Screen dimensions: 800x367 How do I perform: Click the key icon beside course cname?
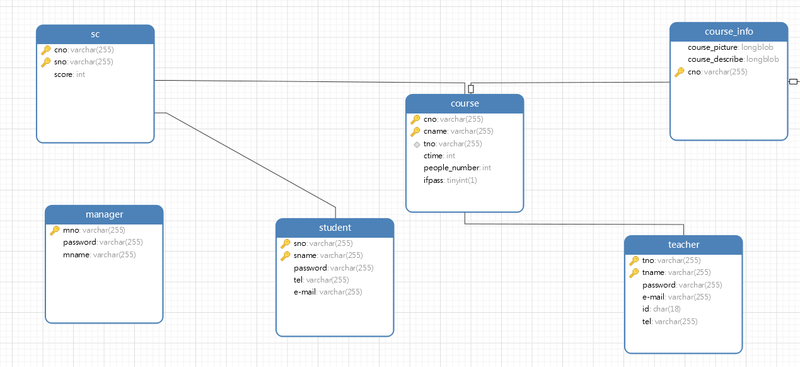pos(415,132)
